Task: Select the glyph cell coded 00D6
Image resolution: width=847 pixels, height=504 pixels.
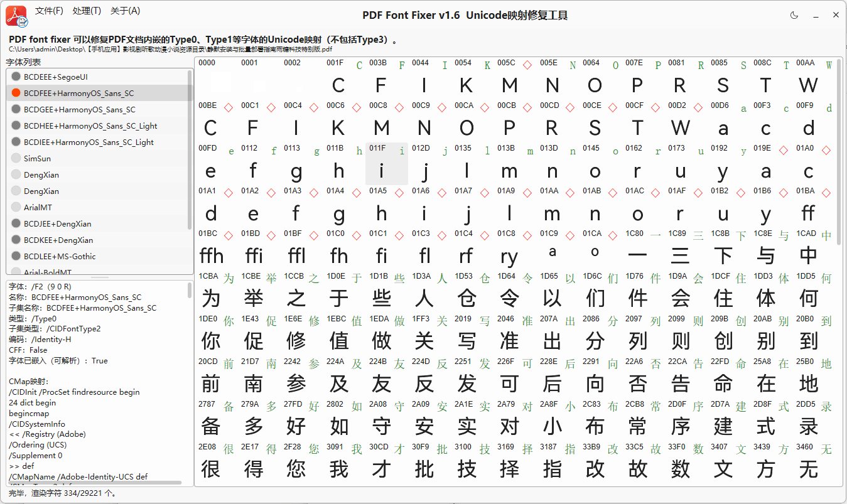Action: pyautogui.click(x=728, y=121)
